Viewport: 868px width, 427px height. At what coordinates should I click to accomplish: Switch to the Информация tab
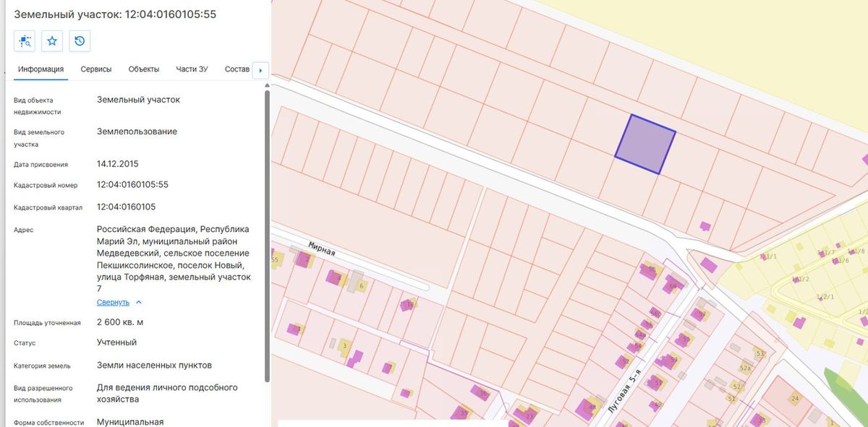[x=41, y=69]
